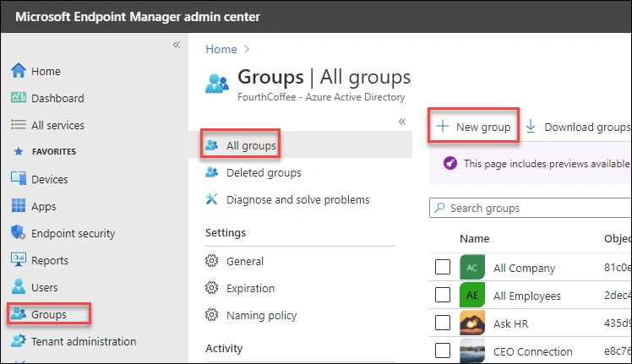Click the Endpoint security shield icon
Image resolution: width=632 pixels, height=364 pixels.
pyautogui.click(x=19, y=232)
